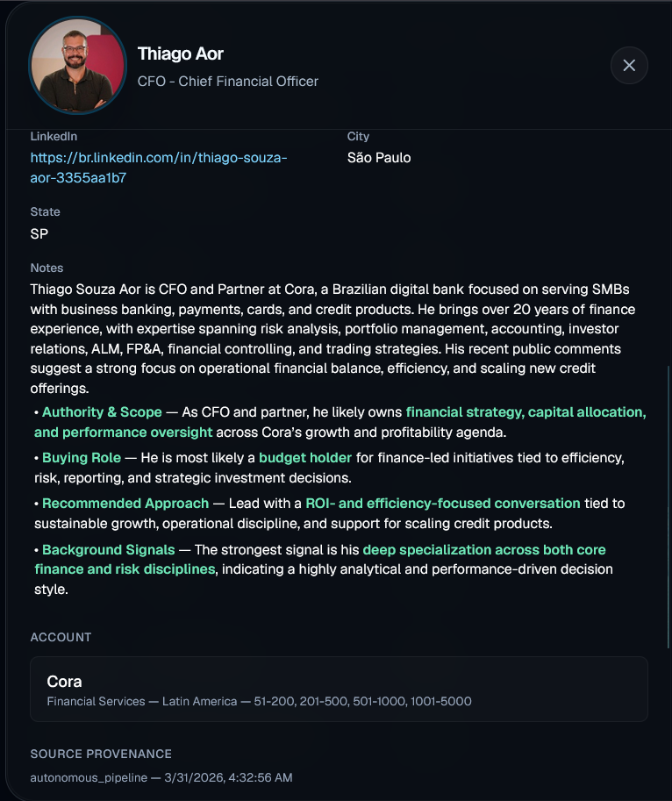This screenshot has height=801, width=672.
Task: Click the ACCOUNT section header
Action: click(61, 638)
